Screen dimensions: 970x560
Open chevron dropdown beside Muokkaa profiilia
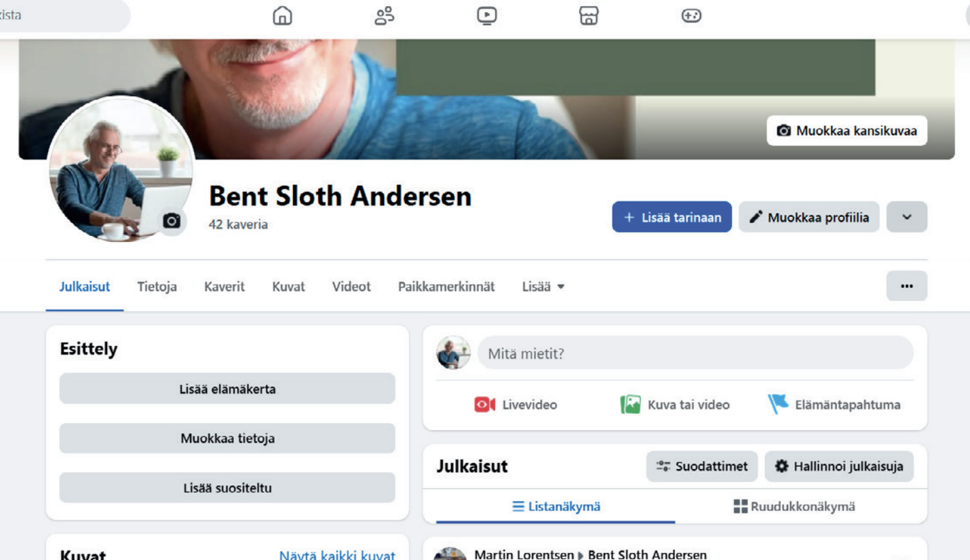pyautogui.click(x=906, y=217)
